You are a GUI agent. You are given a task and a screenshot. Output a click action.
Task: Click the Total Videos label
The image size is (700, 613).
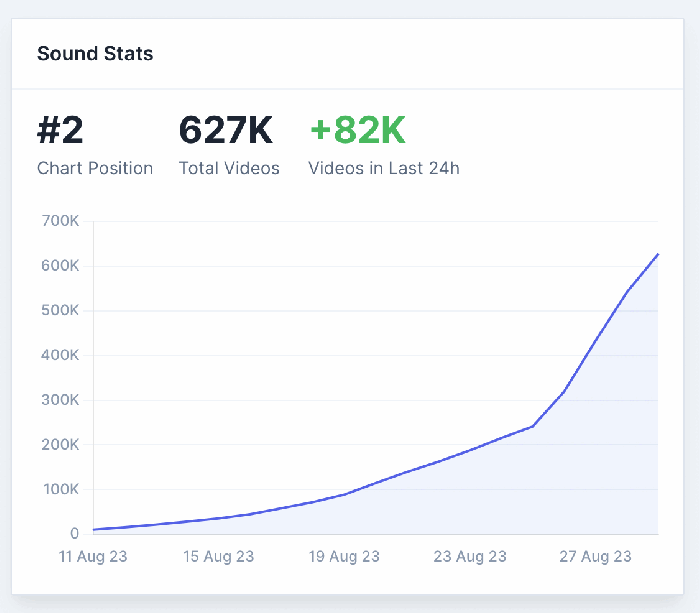pos(229,168)
